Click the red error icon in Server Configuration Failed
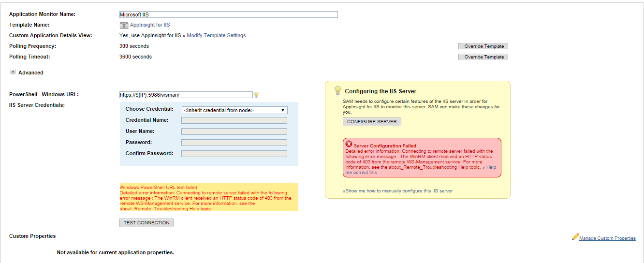 click(x=349, y=144)
